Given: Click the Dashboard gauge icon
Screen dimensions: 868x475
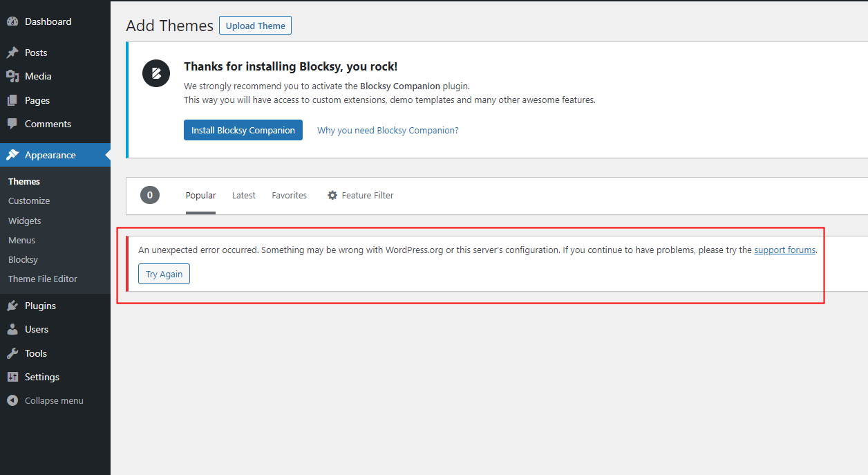Looking at the screenshot, I should pos(12,21).
